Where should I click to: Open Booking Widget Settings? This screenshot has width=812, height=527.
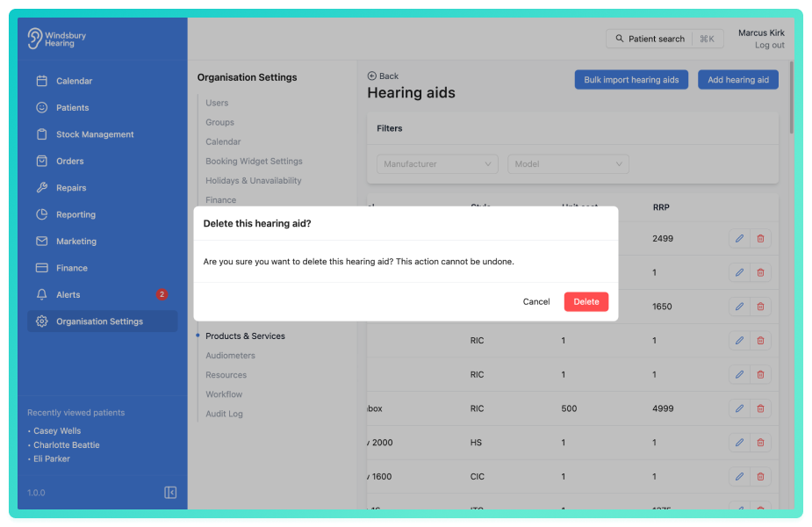pos(254,161)
